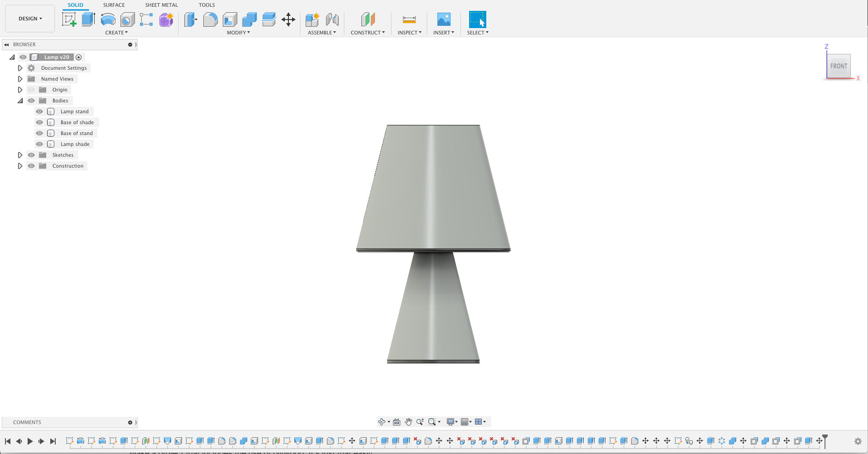Open the DESIGN workspace dropdown

(x=29, y=19)
